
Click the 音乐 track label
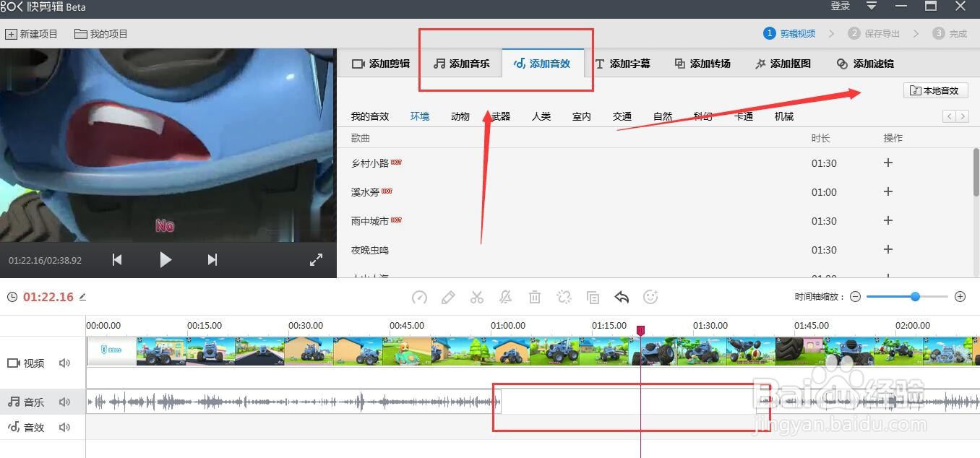(x=26, y=402)
